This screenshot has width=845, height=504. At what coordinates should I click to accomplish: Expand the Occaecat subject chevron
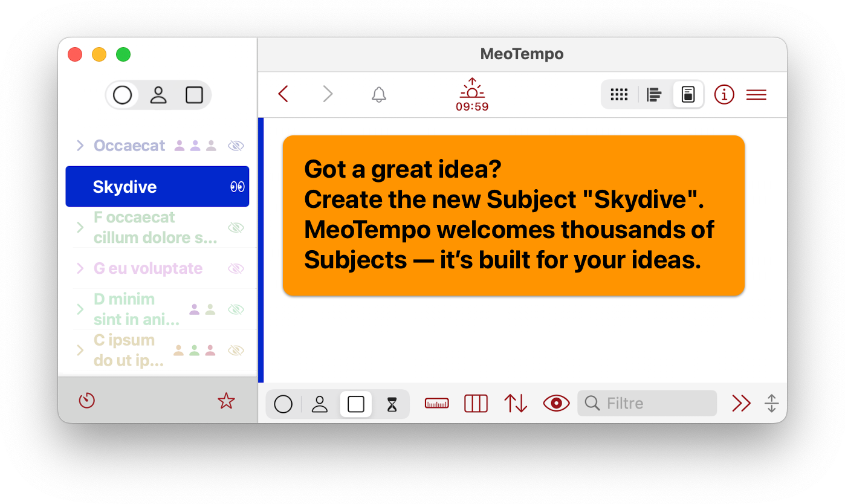[80, 145]
